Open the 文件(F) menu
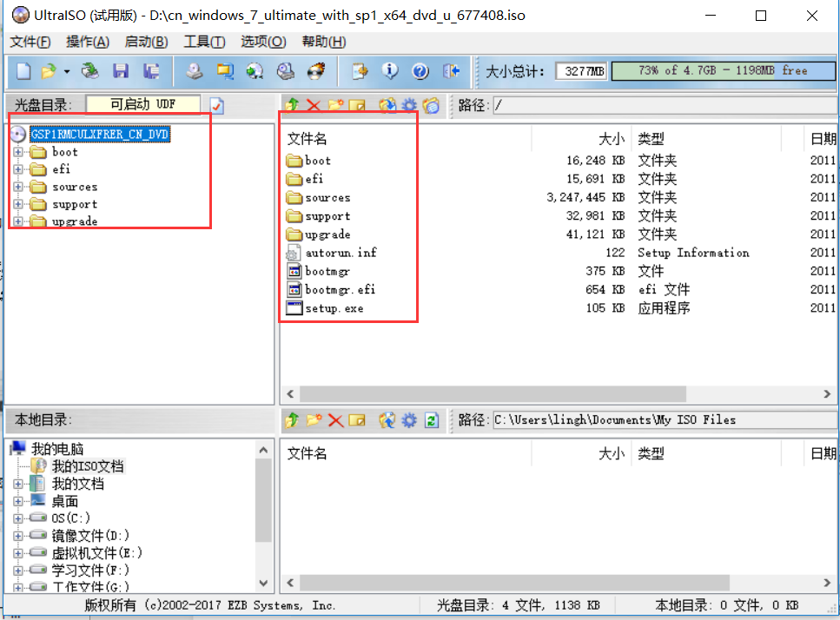 (30, 42)
